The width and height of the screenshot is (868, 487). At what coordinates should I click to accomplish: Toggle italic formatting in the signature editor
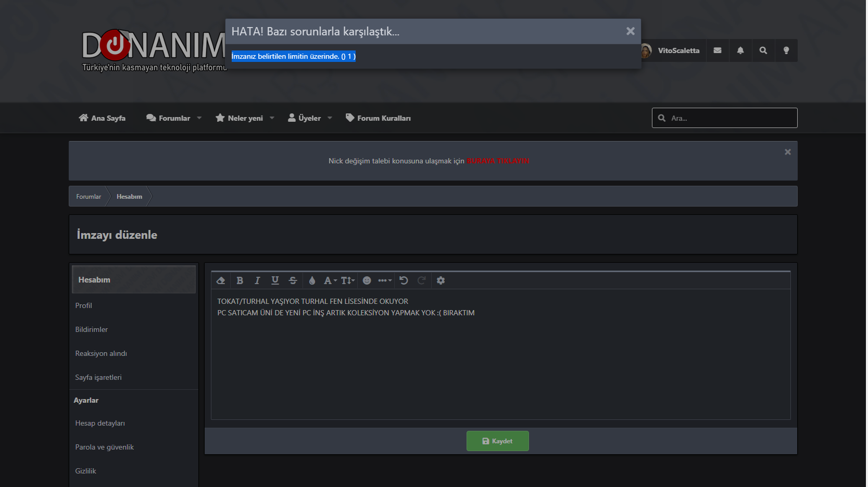click(x=257, y=280)
